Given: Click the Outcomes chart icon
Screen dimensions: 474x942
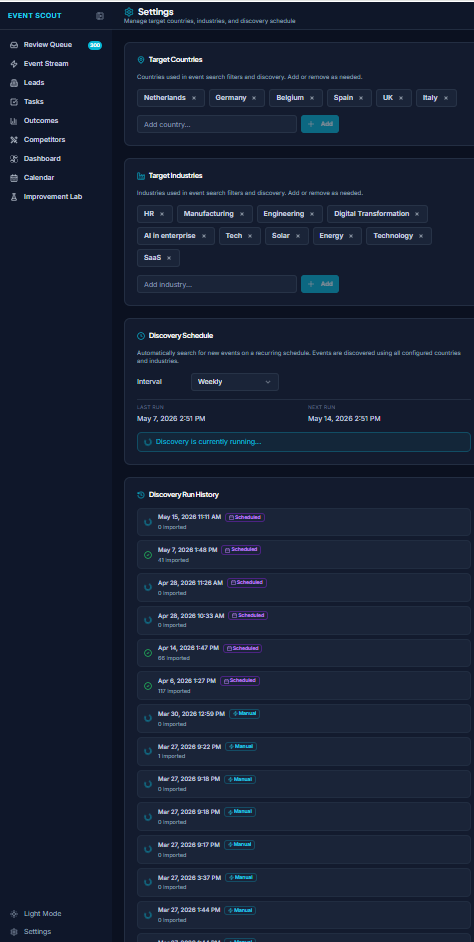Looking at the screenshot, I should point(14,121).
